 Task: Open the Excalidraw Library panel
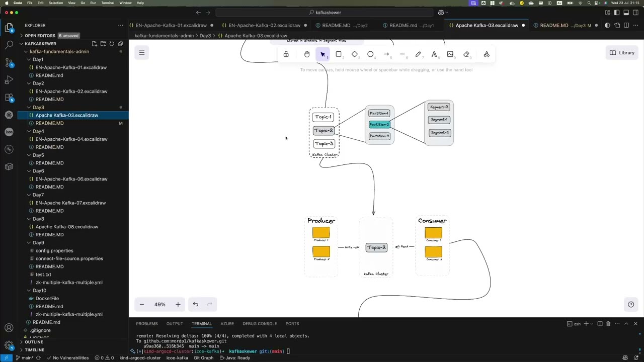point(622,53)
